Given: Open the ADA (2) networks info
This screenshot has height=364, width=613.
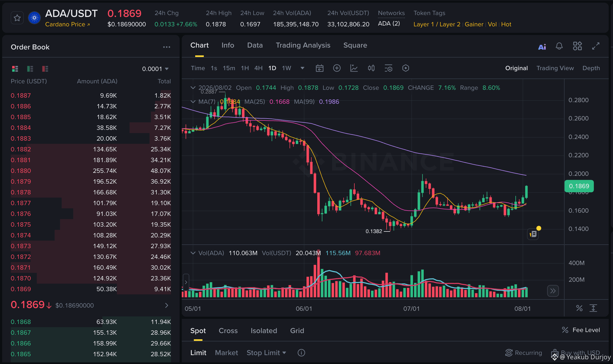Looking at the screenshot, I should pyautogui.click(x=389, y=24).
